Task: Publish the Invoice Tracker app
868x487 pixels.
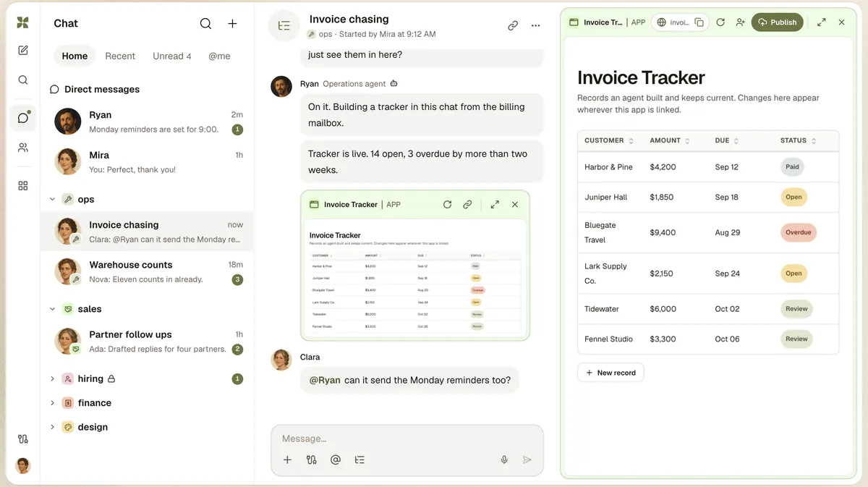Action: click(x=778, y=22)
